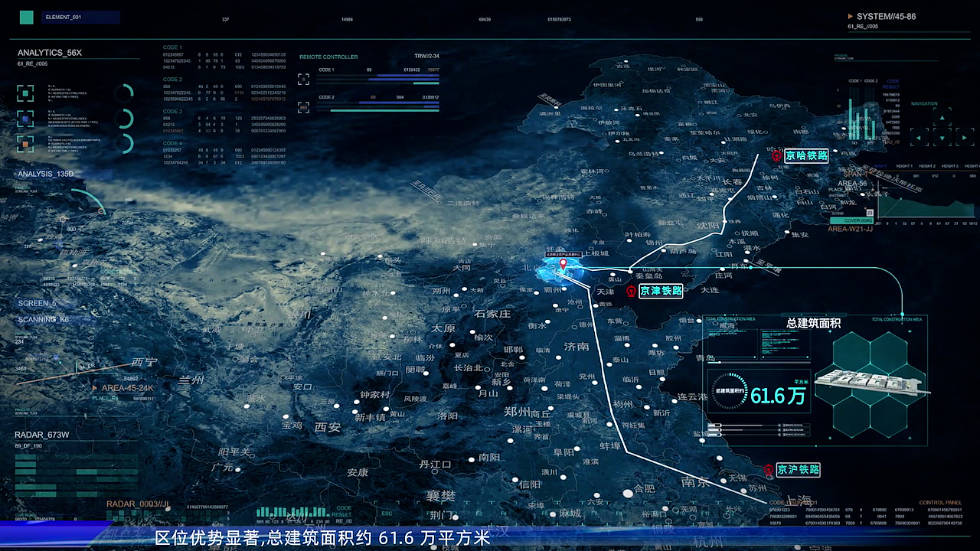
Task: Click the CODE 4 table heading
Action: coord(172,143)
